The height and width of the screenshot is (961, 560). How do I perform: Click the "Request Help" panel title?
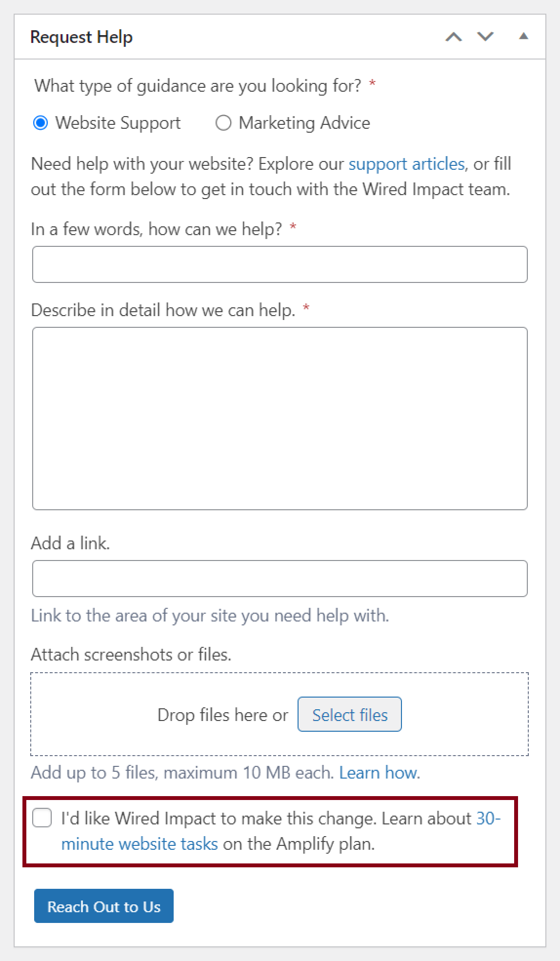point(81,37)
